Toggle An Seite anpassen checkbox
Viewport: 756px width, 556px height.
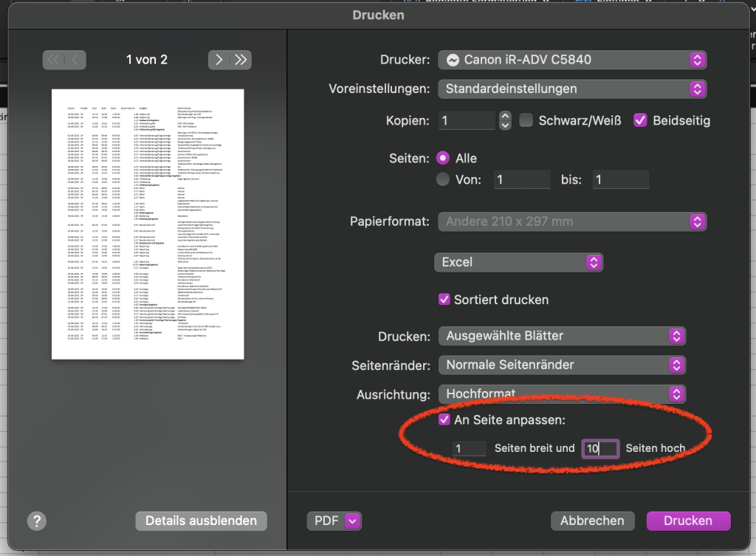[x=444, y=419]
